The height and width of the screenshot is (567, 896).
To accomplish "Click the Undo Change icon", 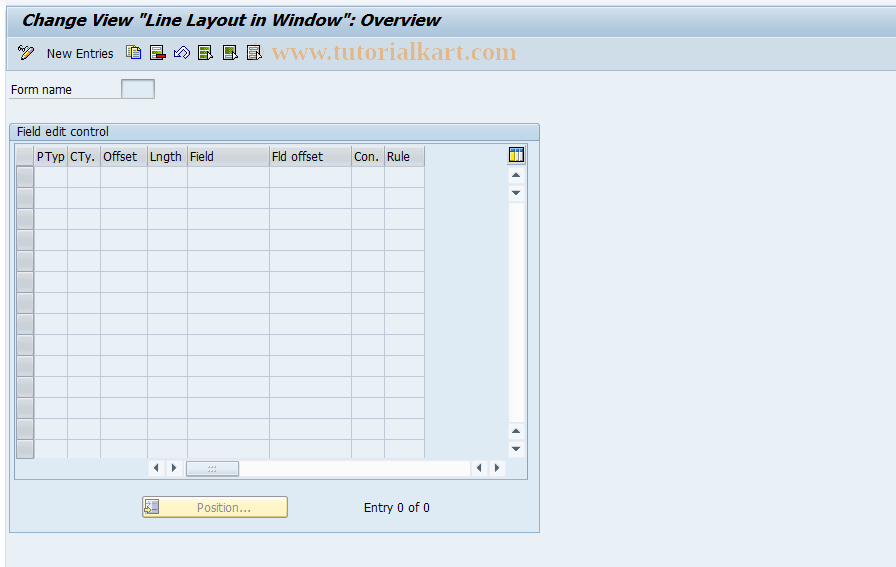I will (x=182, y=53).
